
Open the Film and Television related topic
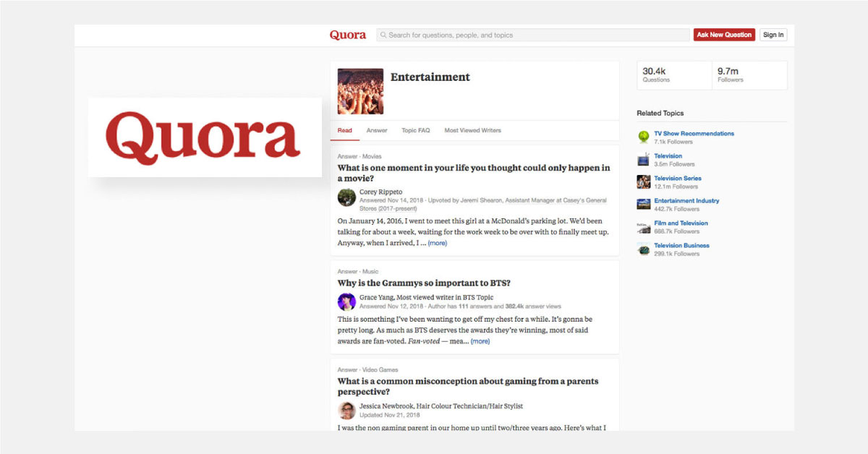tap(681, 223)
